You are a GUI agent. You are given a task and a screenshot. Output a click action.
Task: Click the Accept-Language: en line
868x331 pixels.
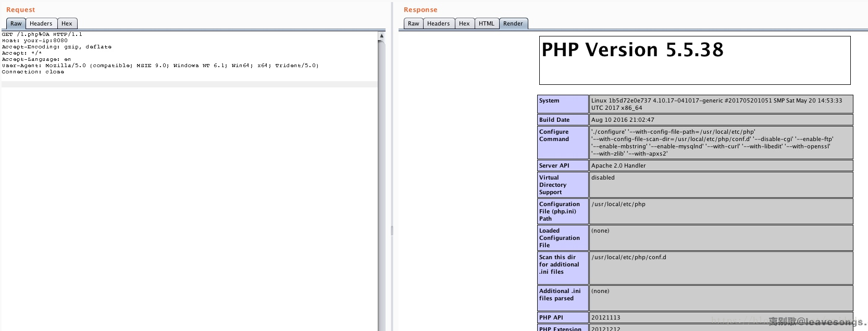click(36, 59)
